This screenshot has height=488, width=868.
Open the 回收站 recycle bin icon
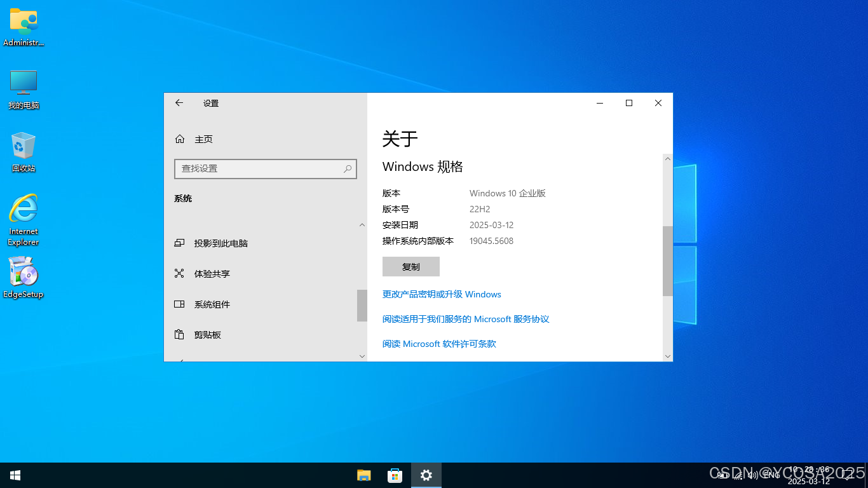click(24, 152)
